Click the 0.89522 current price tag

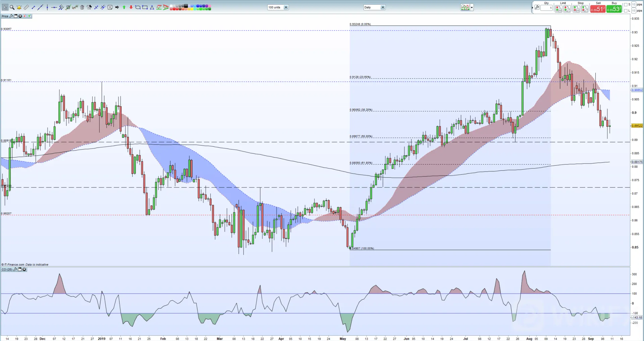tap(637, 126)
